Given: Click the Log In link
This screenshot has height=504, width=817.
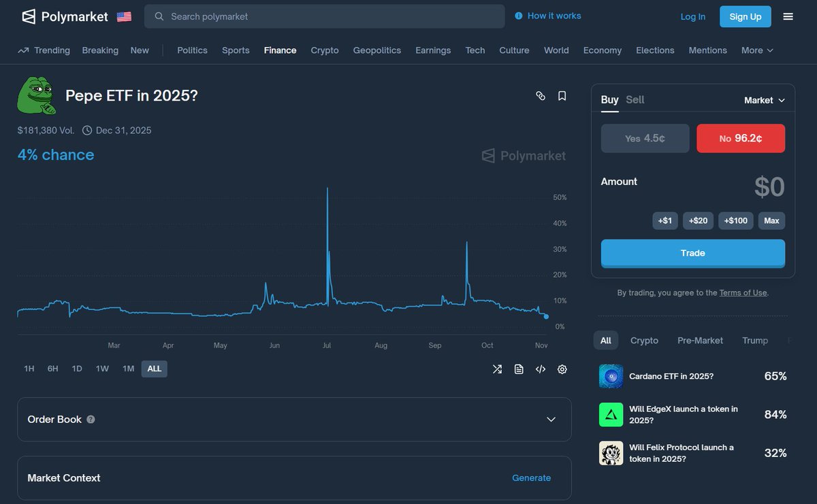Looking at the screenshot, I should coord(693,16).
